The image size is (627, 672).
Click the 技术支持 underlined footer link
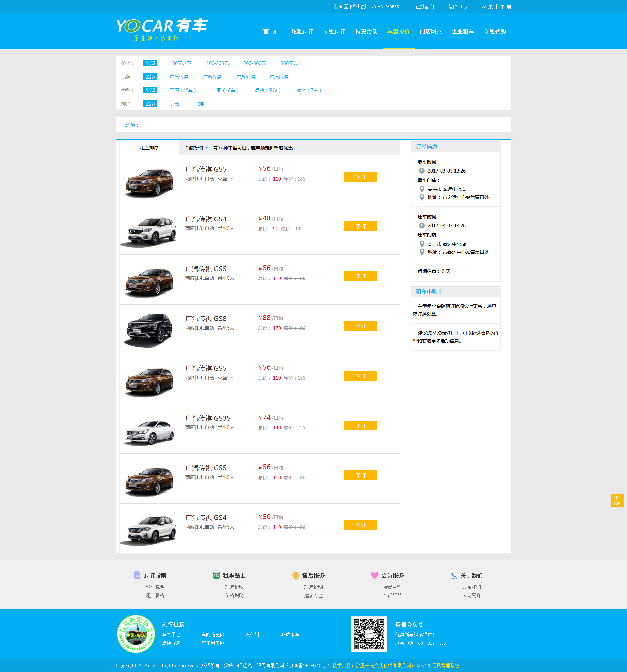pyautogui.click(x=396, y=665)
